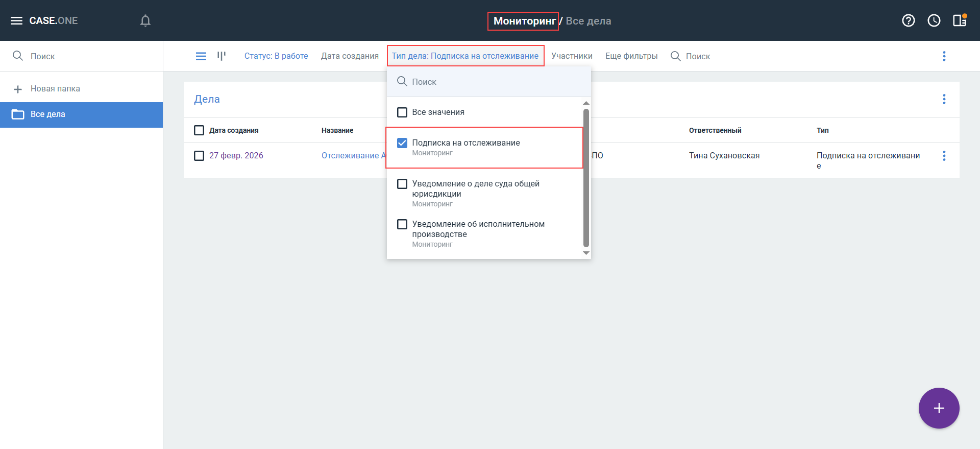Uncheck 'Подписка на отслеживание' option

[402, 143]
